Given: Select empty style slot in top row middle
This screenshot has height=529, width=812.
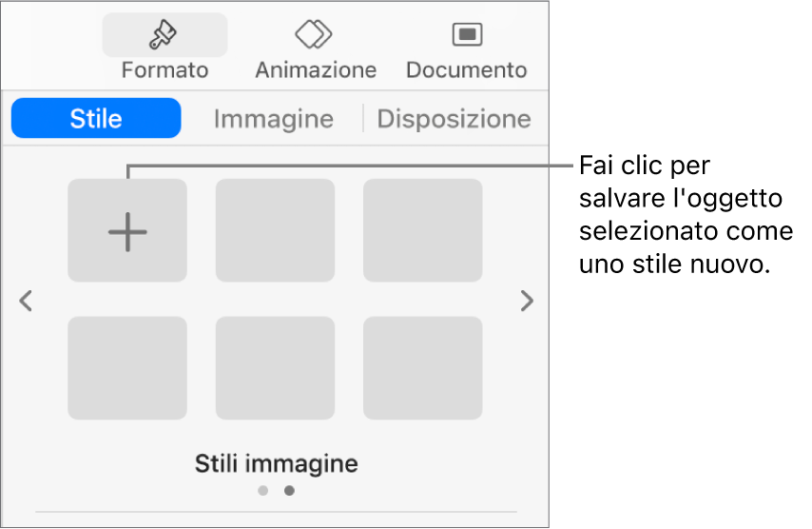Looking at the screenshot, I should tap(275, 231).
